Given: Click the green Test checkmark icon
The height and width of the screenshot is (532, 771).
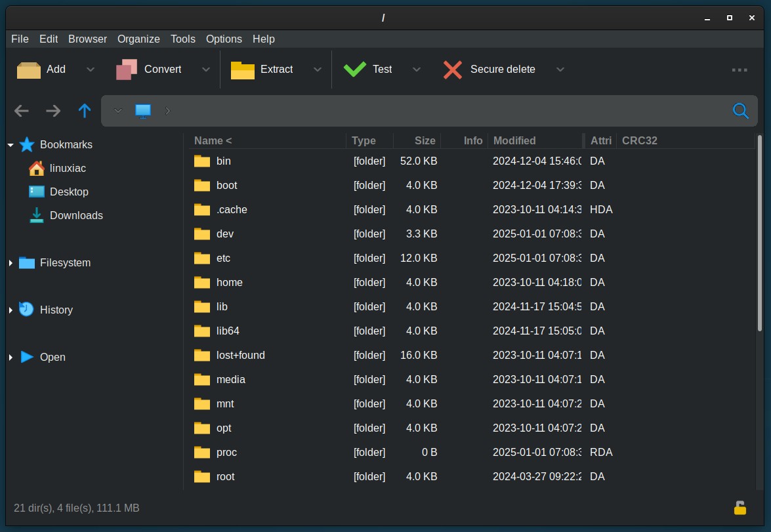Looking at the screenshot, I should (354, 70).
